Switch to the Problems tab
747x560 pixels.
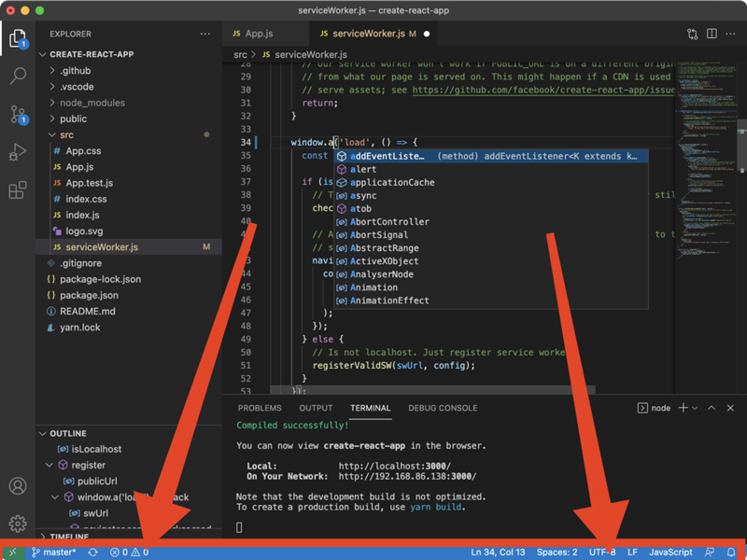260,408
